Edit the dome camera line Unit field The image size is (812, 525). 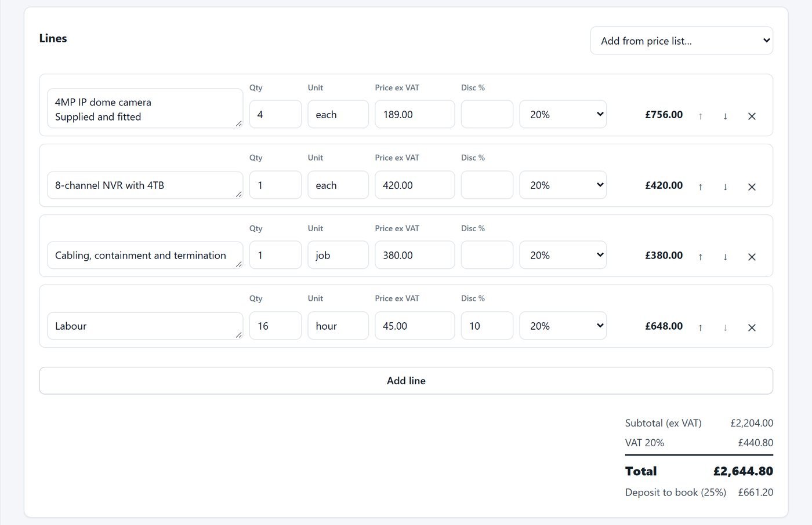(x=338, y=114)
